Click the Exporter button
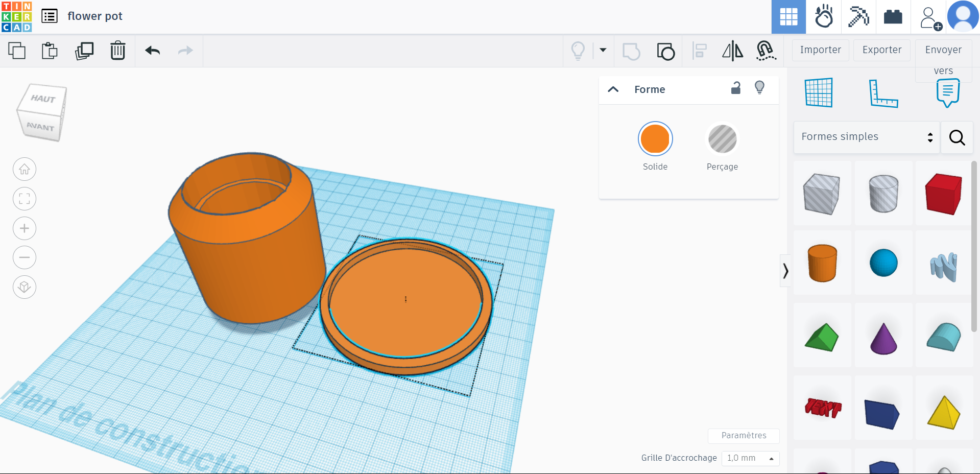Image resolution: width=980 pixels, height=474 pixels. pyautogui.click(x=882, y=50)
